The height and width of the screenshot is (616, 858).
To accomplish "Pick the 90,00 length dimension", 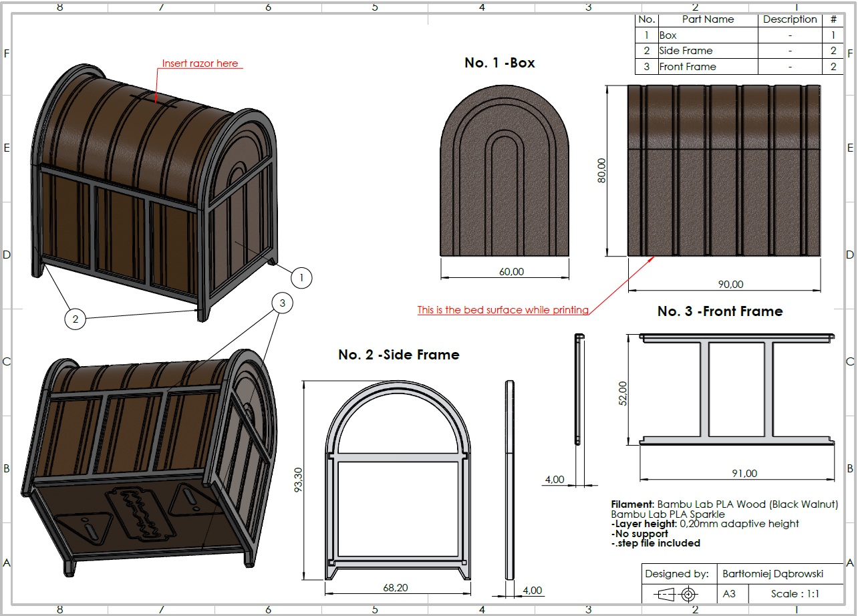I will 730,285.
